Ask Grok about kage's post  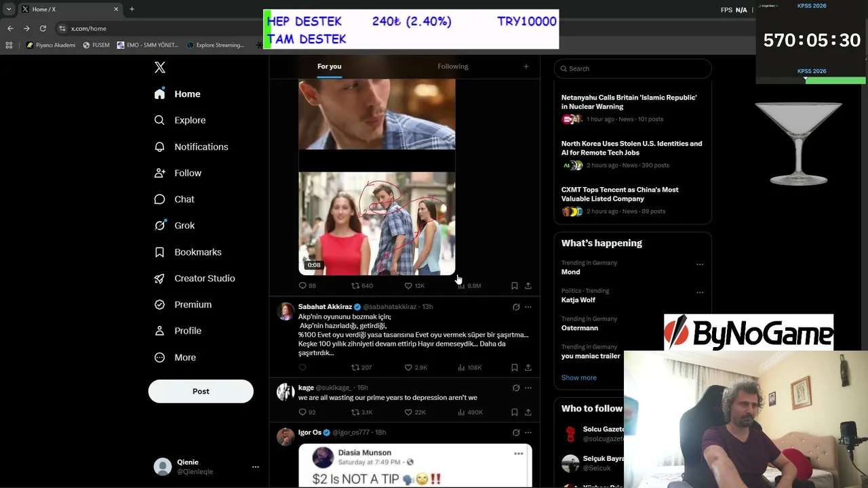pos(516,388)
